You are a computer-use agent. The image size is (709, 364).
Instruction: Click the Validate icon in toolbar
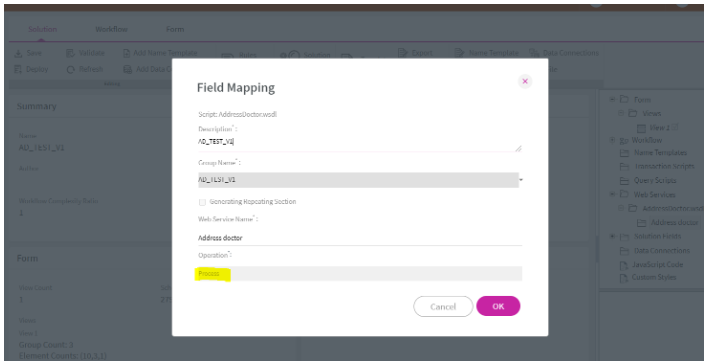click(x=70, y=53)
